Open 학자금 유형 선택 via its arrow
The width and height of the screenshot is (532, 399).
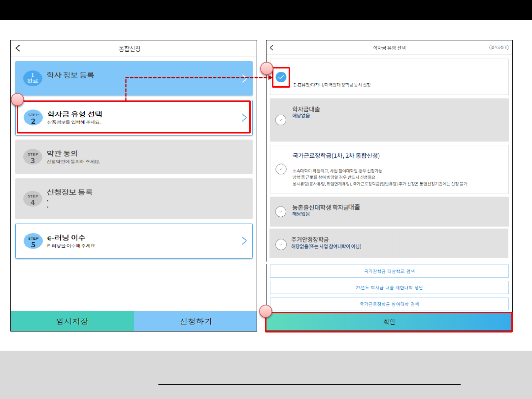[x=244, y=117]
